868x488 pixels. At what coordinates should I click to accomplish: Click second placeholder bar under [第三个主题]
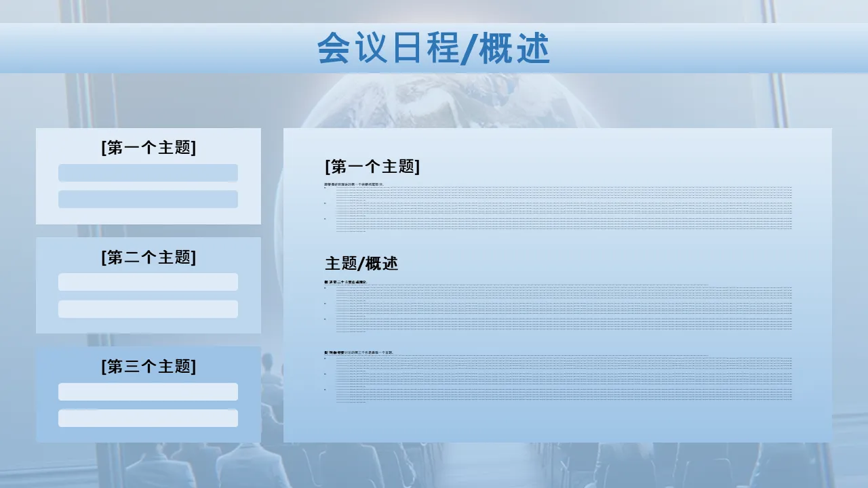tap(148, 418)
